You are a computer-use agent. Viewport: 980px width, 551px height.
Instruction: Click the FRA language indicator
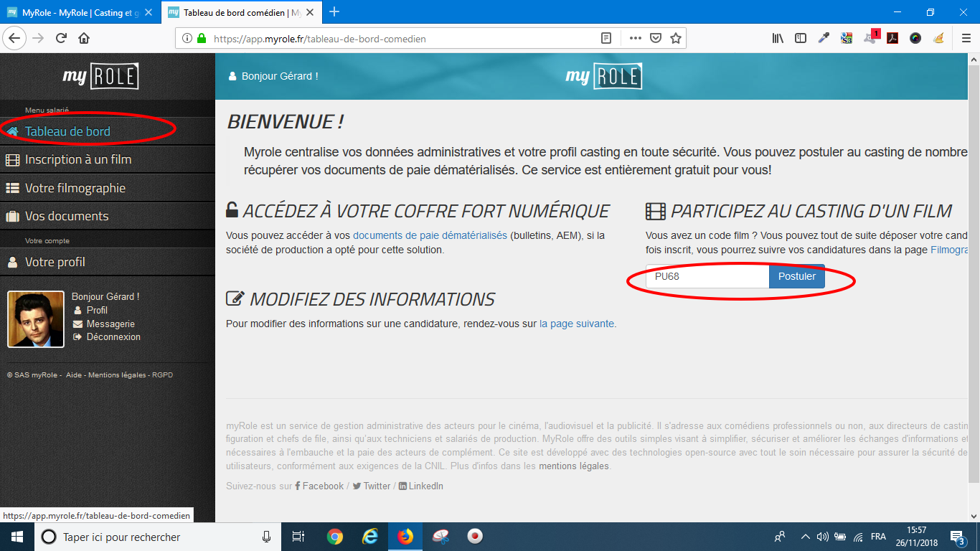pyautogui.click(x=878, y=537)
